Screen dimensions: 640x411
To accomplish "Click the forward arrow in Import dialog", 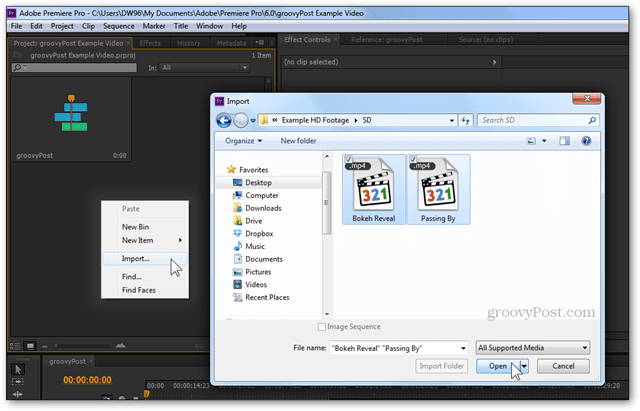I will pyautogui.click(x=241, y=120).
